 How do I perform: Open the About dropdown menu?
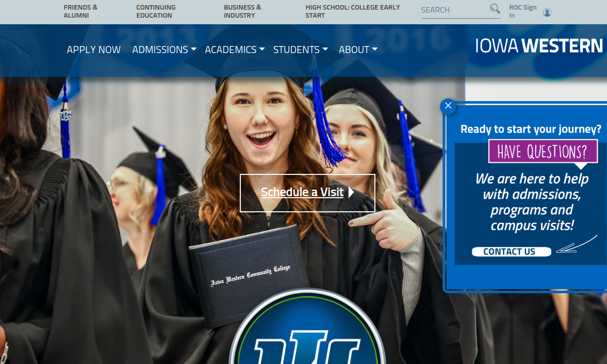pos(358,50)
